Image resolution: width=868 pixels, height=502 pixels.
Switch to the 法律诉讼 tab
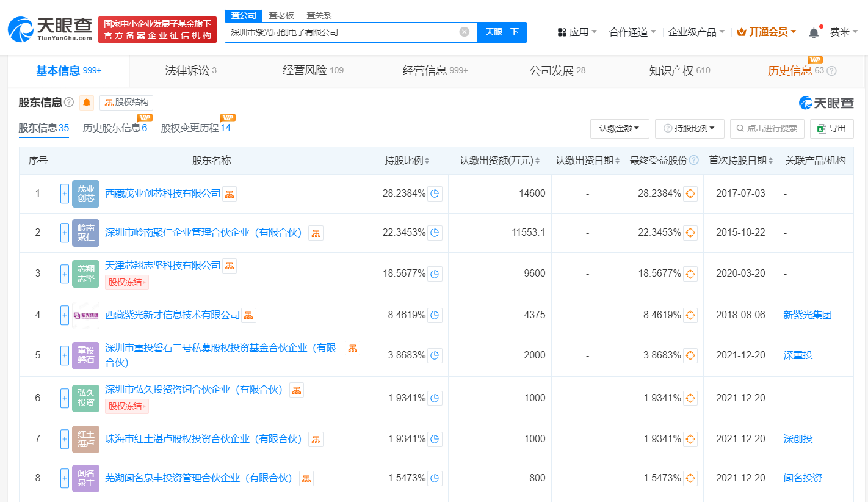tap(190, 71)
